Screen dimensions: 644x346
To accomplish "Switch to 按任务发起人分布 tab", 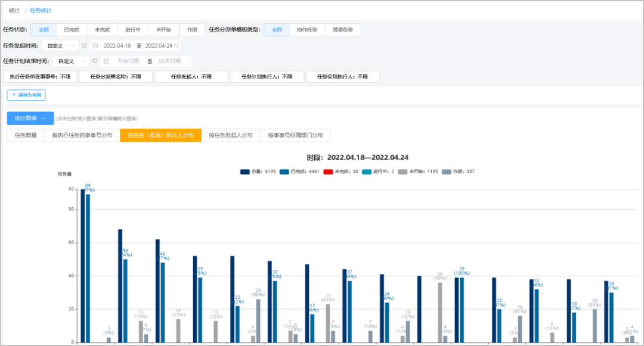I will 230,135.
